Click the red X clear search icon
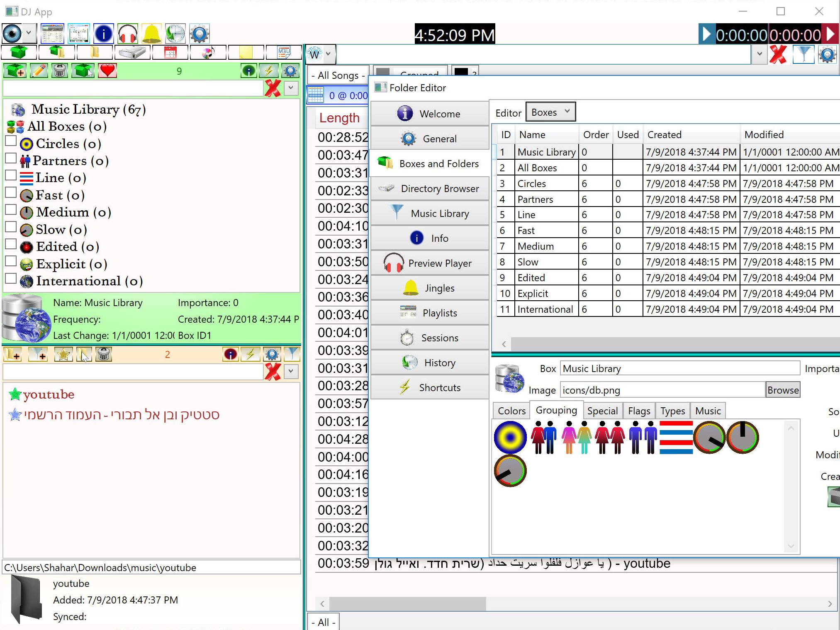Image resolution: width=840 pixels, height=630 pixels. [x=778, y=54]
